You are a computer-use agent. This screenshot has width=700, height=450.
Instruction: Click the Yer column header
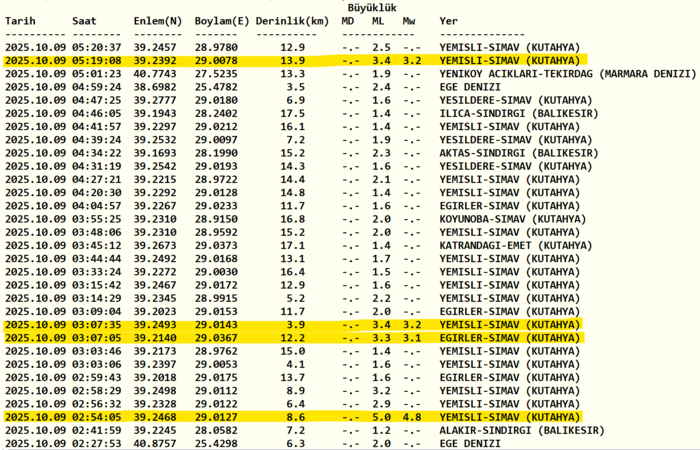pyautogui.click(x=449, y=20)
